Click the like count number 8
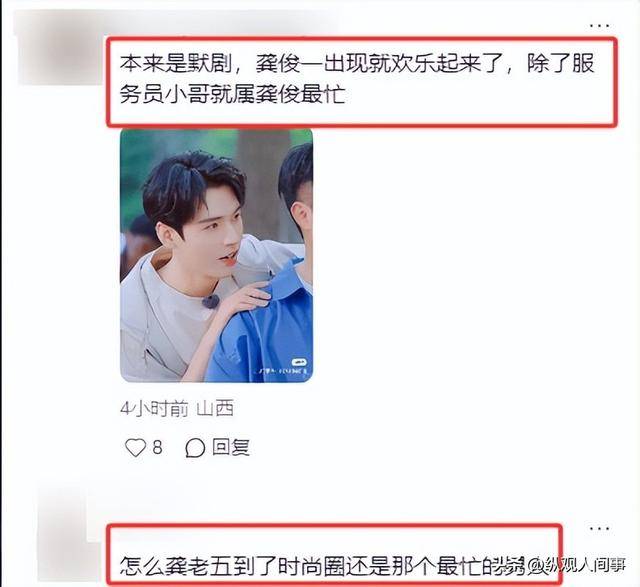Screen dimensions: 640x587 click(158, 447)
